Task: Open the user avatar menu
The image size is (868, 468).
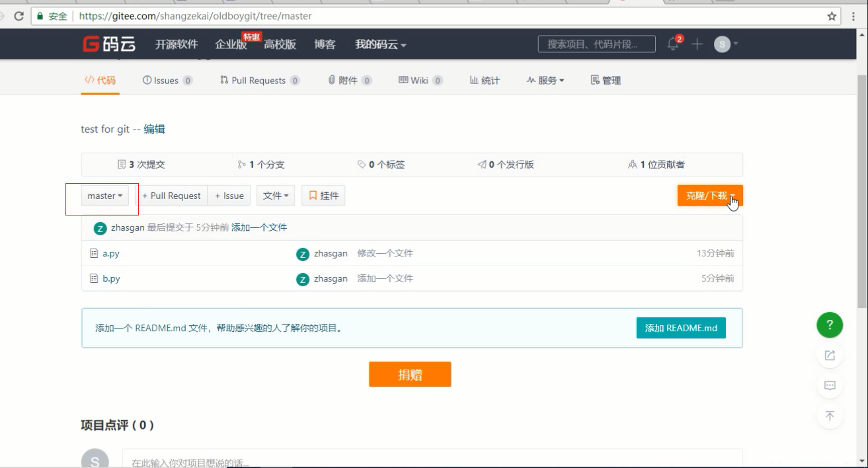Action: click(x=725, y=44)
